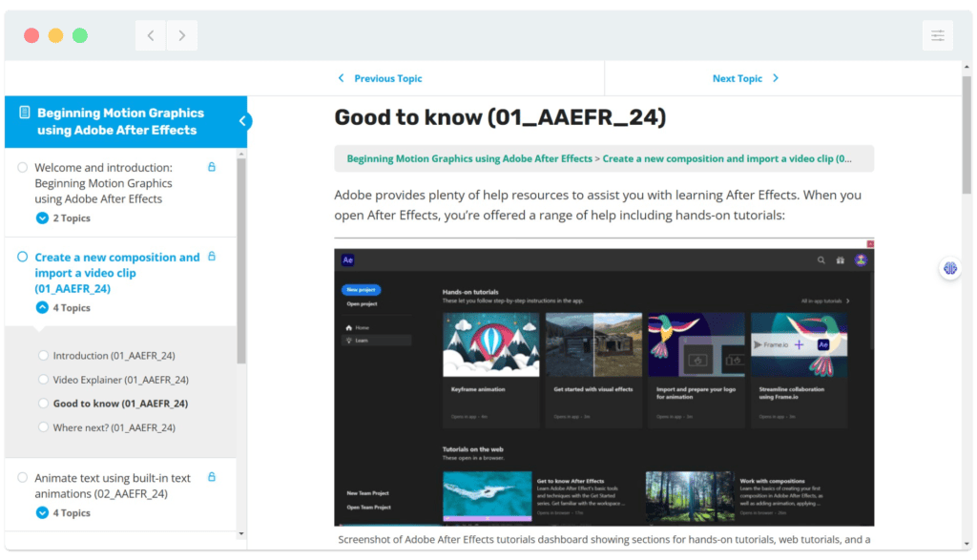Open Create a new composition breadcrumb link
Image resolution: width=977 pixels, height=560 pixels.
[x=726, y=159]
